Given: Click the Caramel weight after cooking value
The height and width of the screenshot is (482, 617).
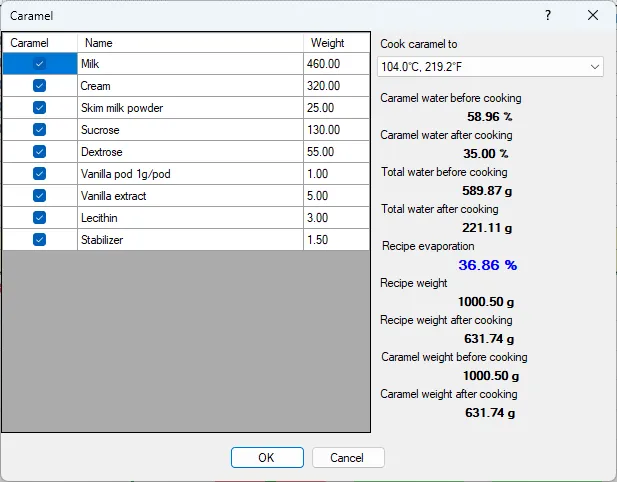Looking at the screenshot, I should coord(490,413).
